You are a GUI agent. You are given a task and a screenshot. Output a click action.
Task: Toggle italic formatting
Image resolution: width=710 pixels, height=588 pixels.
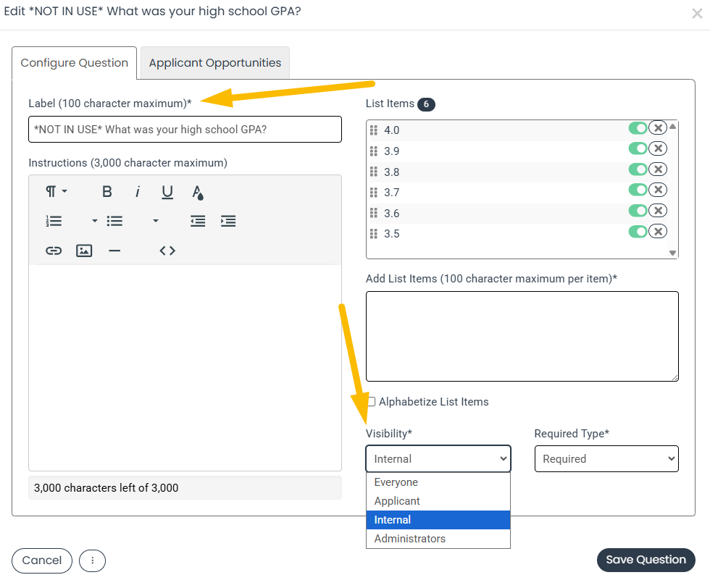coord(138,192)
